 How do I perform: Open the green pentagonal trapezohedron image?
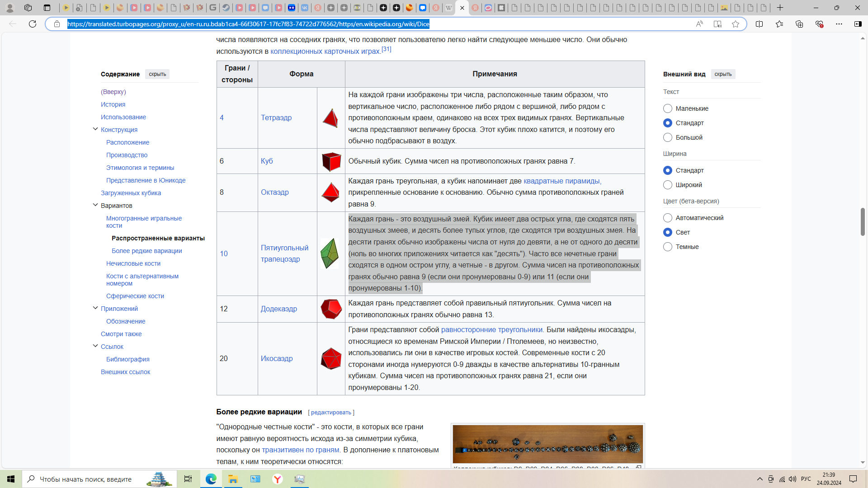pos(330,253)
